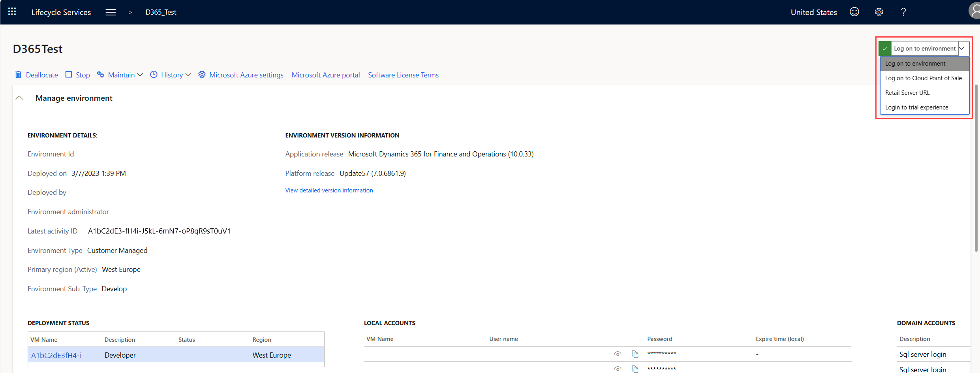Select West Europe cell in deployment table
Image resolution: width=980 pixels, height=373 pixels.
tap(272, 355)
